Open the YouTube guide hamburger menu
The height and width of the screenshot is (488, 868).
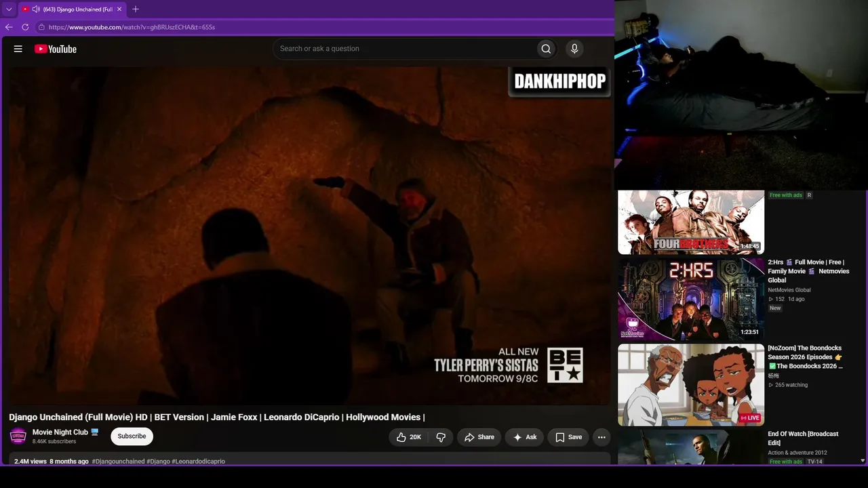pos(18,49)
